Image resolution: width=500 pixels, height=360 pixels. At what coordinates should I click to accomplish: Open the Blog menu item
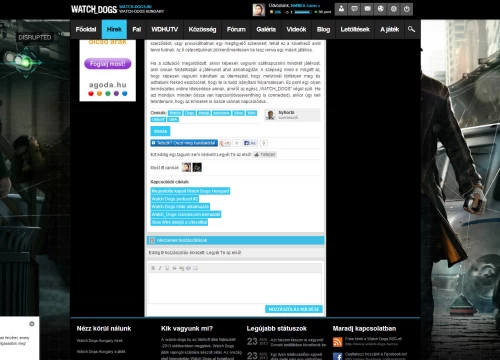[323, 29]
